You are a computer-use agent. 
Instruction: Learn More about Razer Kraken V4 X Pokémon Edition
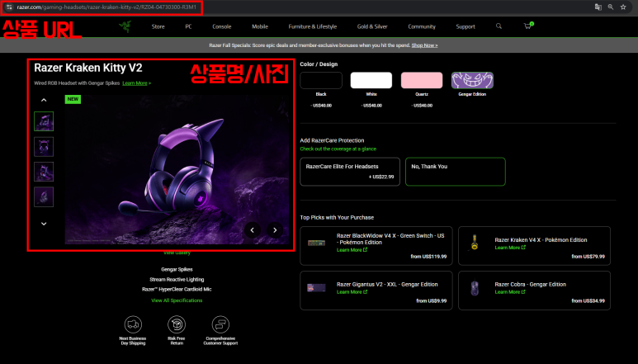tap(510, 248)
